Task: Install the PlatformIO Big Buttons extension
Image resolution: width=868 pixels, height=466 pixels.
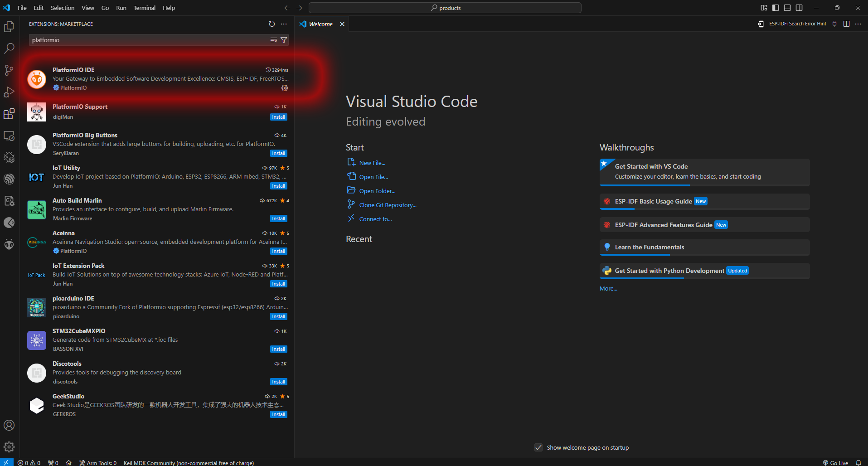Action: 278,153
